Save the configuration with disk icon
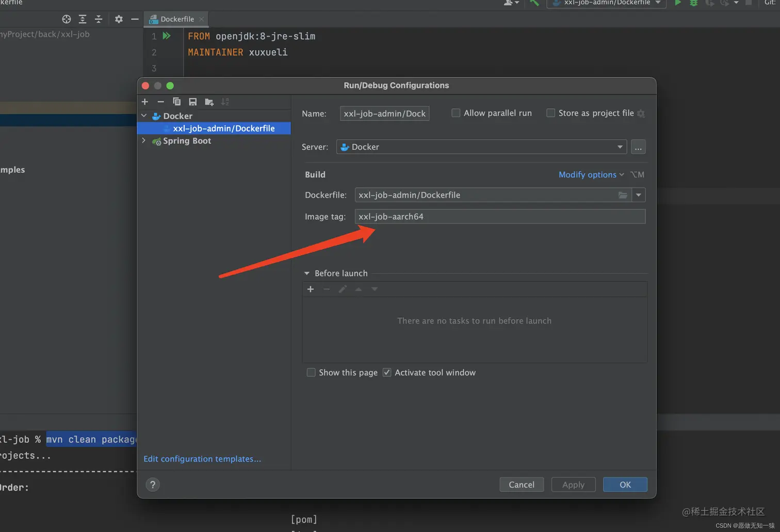The image size is (780, 532). click(193, 102)
